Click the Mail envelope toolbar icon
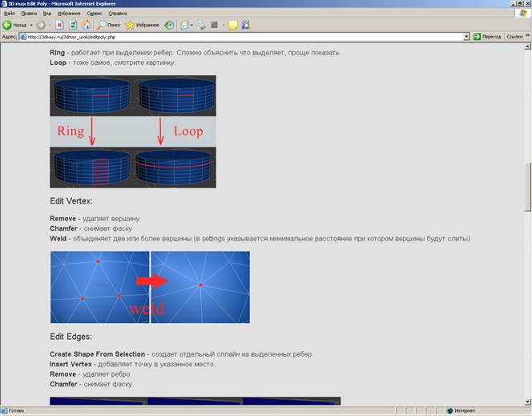This screenshot has height=416, width=532. (184, 25)
